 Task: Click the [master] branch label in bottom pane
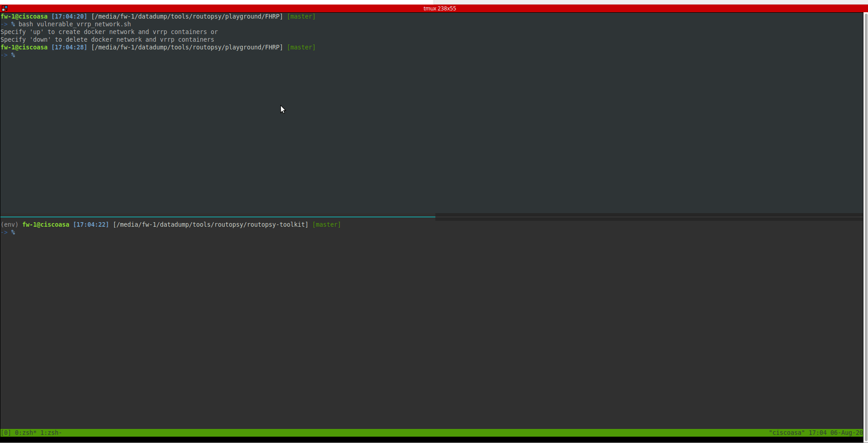pos(326,224)
